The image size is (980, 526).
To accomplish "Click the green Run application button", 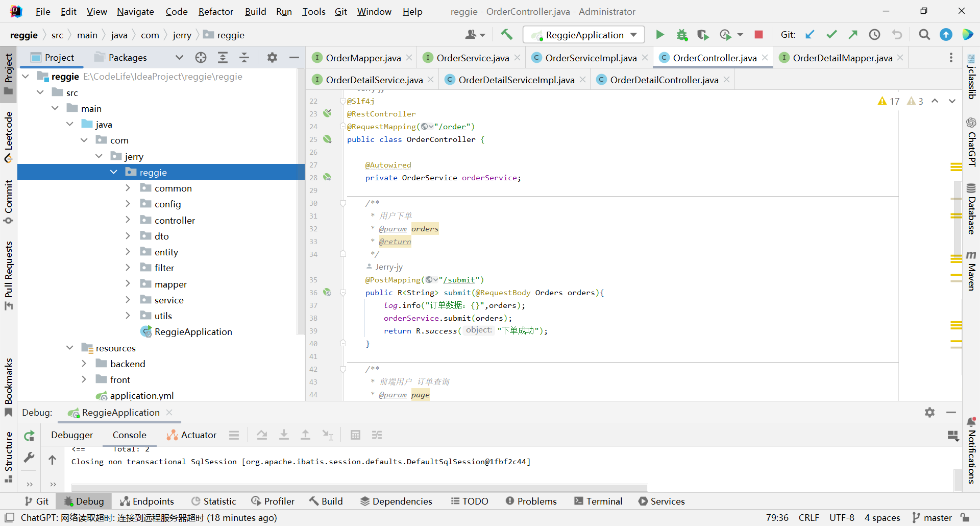I will coord(659,35).
